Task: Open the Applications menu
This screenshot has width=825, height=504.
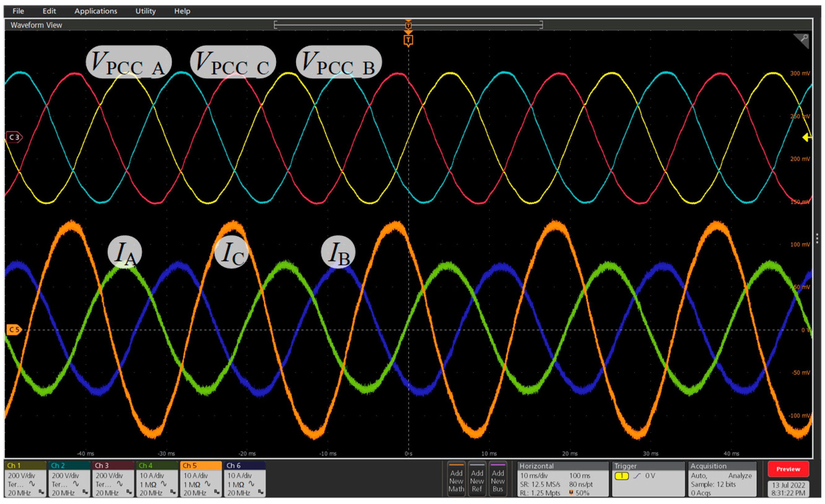Action: coord(96,11)
